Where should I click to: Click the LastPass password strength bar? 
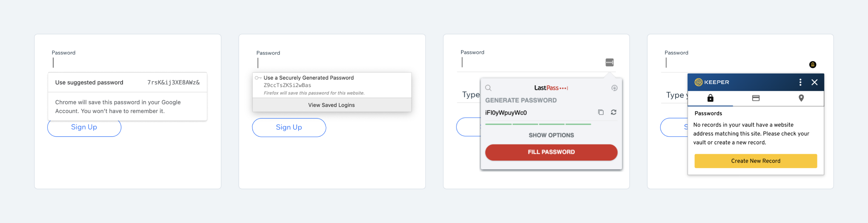[538, 124]
